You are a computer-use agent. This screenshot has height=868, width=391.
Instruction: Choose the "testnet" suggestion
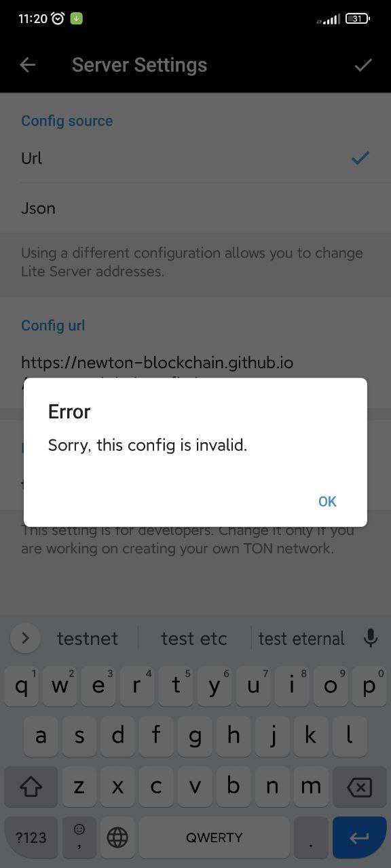(88, 638)
